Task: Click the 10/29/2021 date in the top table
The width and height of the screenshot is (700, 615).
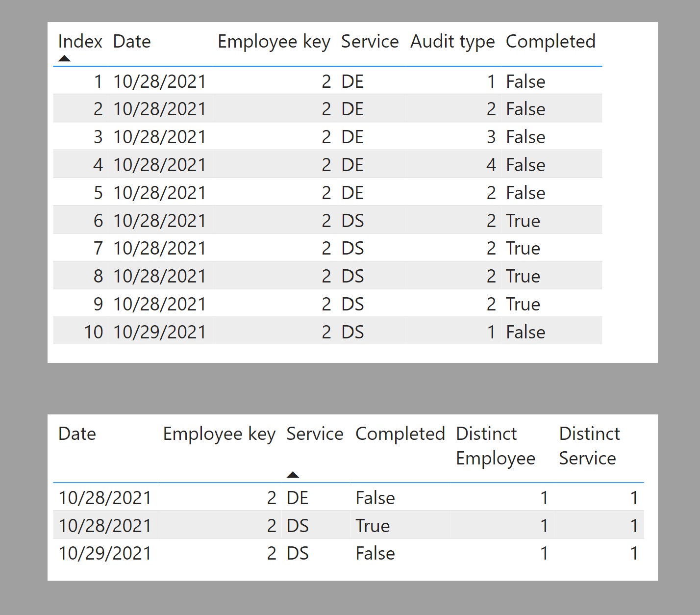Action: 160,332
